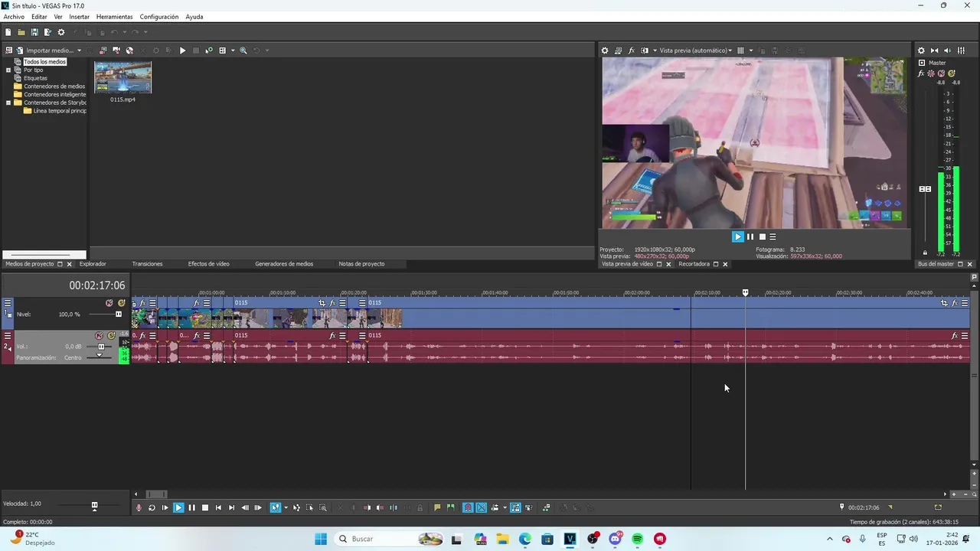Viewport: 980px width, 551px height.
Task: Switch to the Efectos de vídeo tab
Action: [209, 264]
